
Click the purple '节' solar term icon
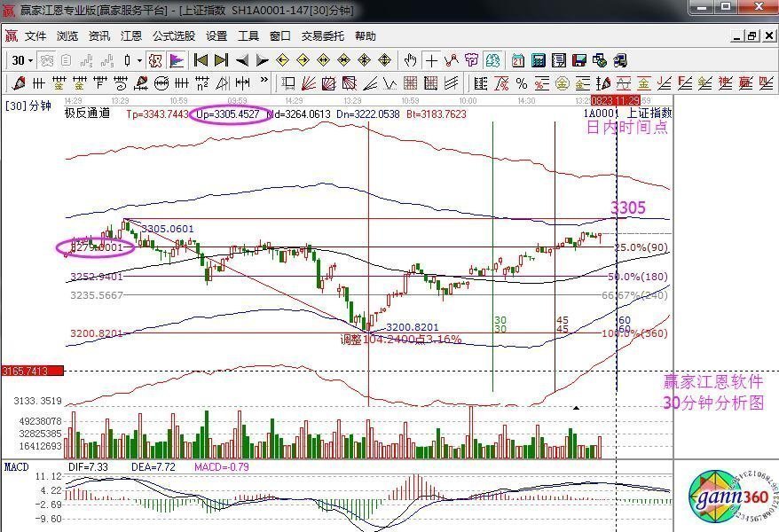(471, 60)
